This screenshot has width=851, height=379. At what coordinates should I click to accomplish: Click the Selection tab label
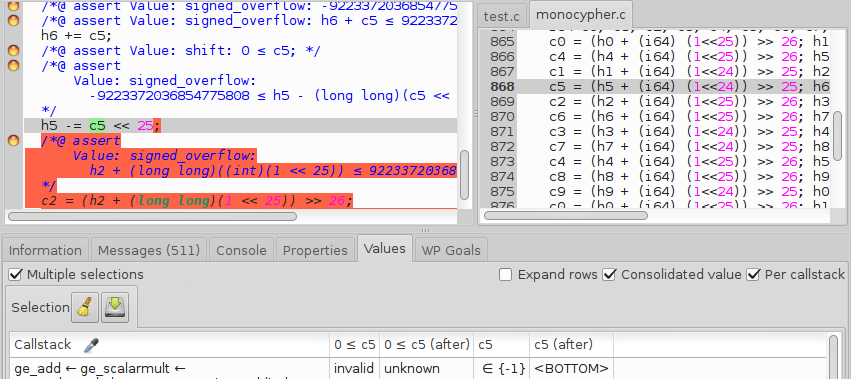pyautogui.click(x=40, y=308)
